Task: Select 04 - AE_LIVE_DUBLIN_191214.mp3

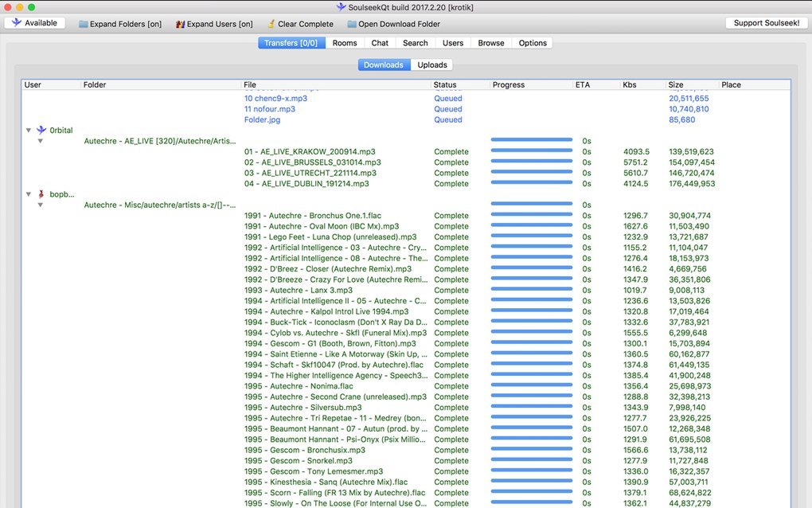Action: tap(306, 184)
